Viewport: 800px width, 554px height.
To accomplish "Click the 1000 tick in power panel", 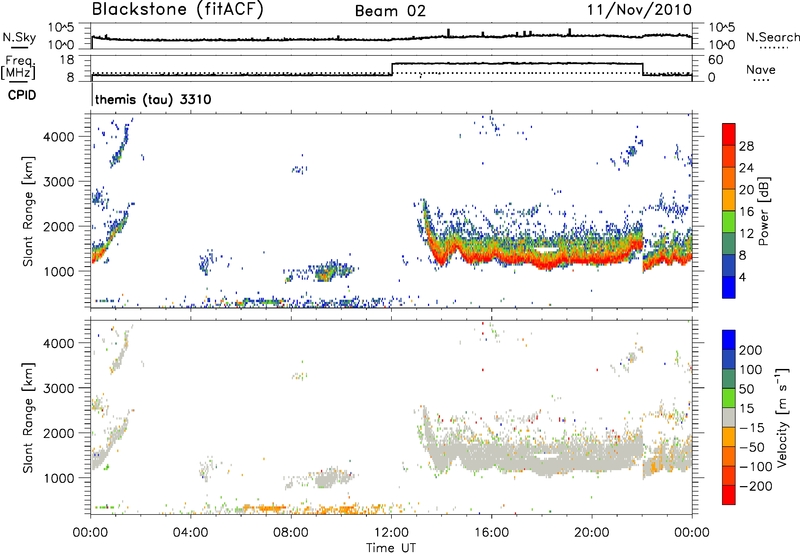I will tap(58, 271).
